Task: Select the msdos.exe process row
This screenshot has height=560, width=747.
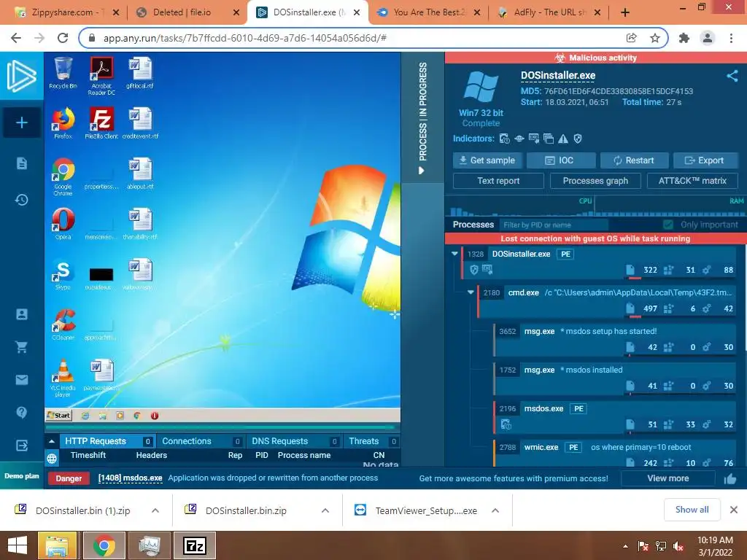Action: coord(614,416)
